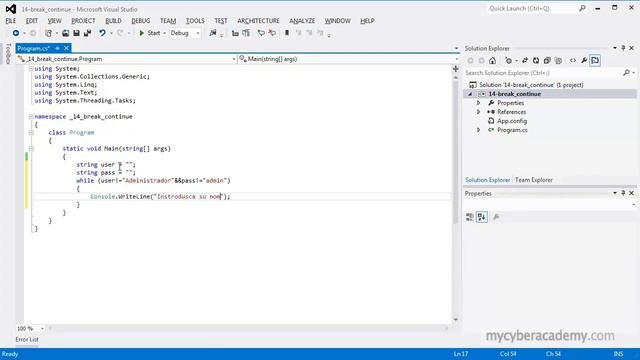This screenshot has width=640, height=360.
Task: Comment out the selected lines
Action: click(x=261, y=33)
